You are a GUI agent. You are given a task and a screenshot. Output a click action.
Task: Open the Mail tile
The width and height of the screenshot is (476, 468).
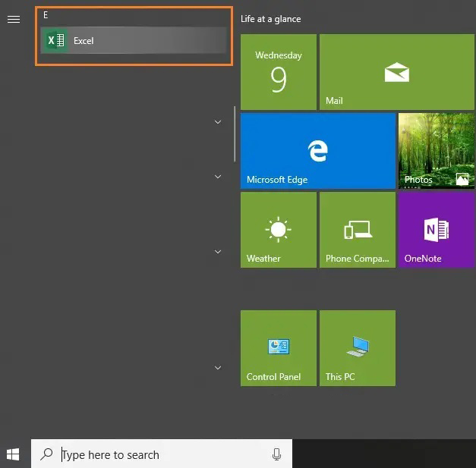click(x=397, y=72)
